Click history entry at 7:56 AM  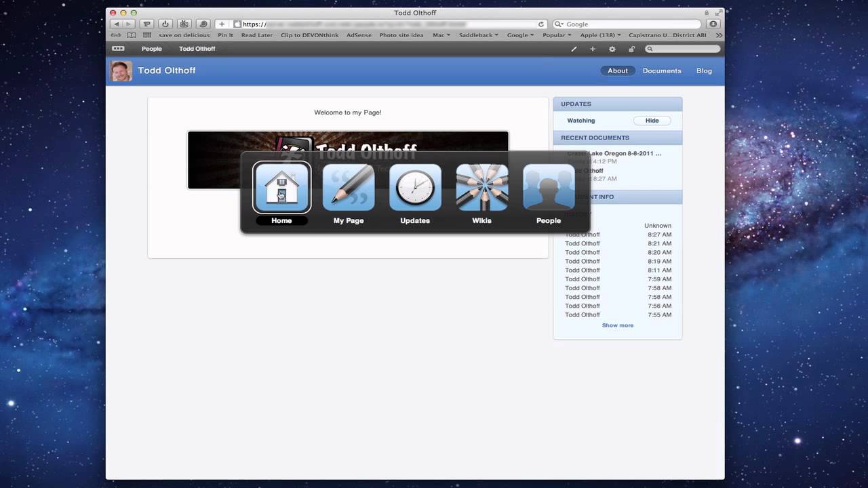click(618, 306)
